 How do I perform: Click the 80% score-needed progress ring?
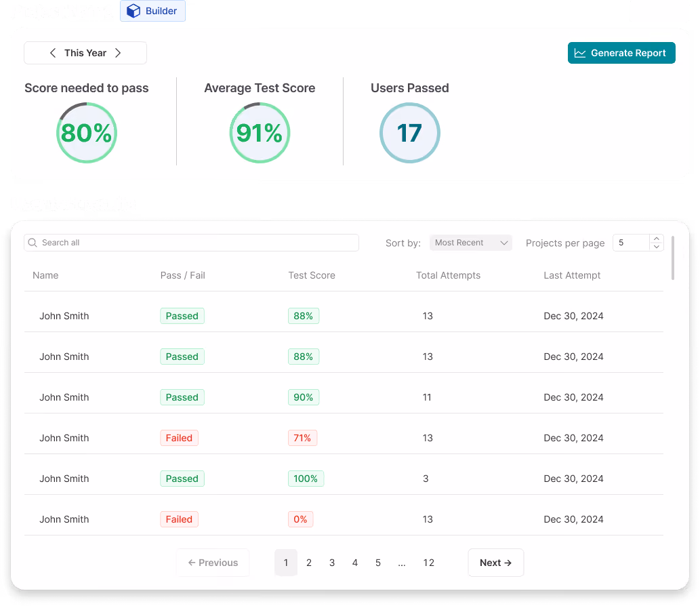click(87, 133)
